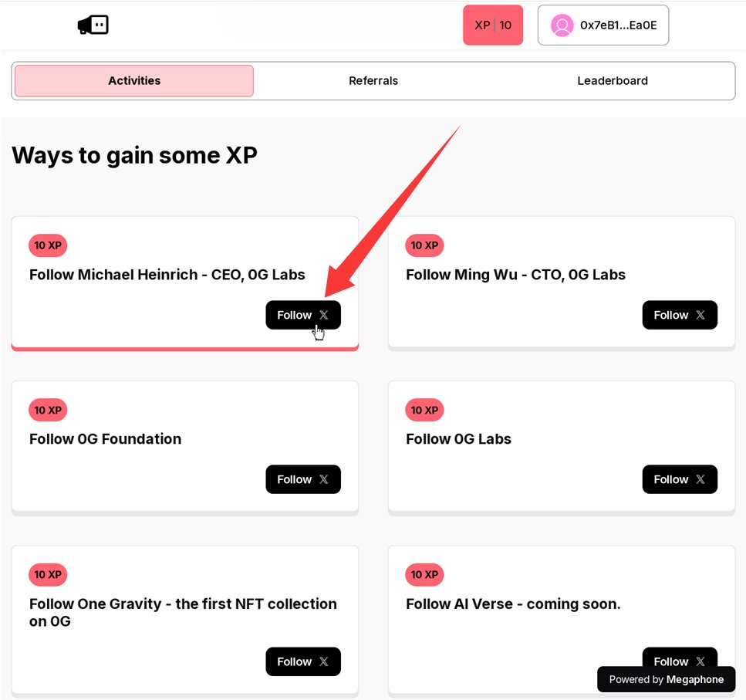
Task: Click 10 XP badge on AI Verse card
Action: (x=424, y=575)
